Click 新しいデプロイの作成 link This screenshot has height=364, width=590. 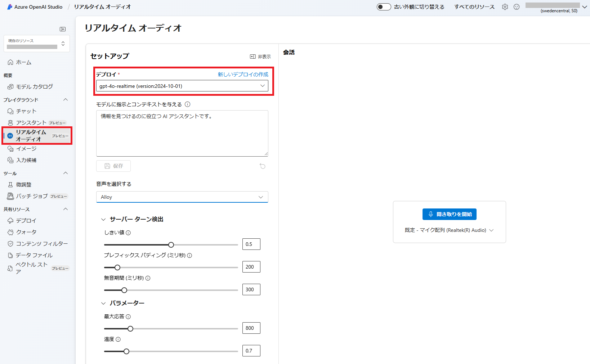(x=243, y=75)
